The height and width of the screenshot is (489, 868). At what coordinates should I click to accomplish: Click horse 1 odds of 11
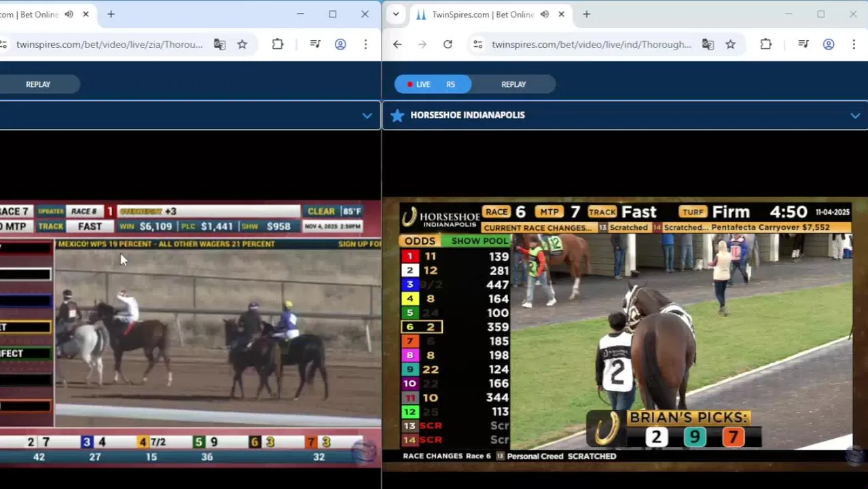click(430, 256)
